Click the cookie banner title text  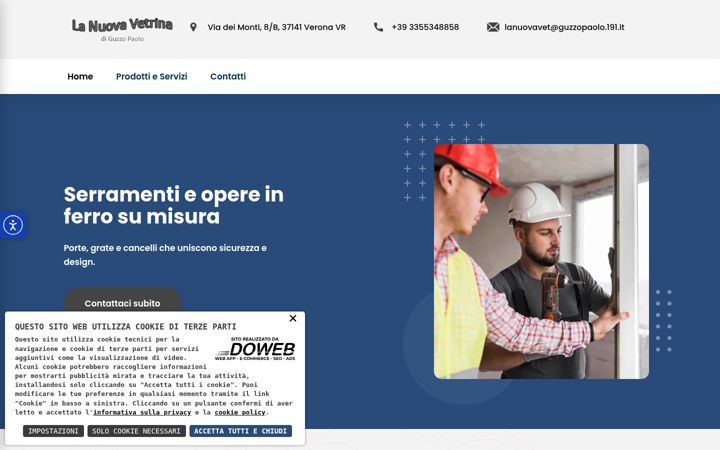point(125,326)
